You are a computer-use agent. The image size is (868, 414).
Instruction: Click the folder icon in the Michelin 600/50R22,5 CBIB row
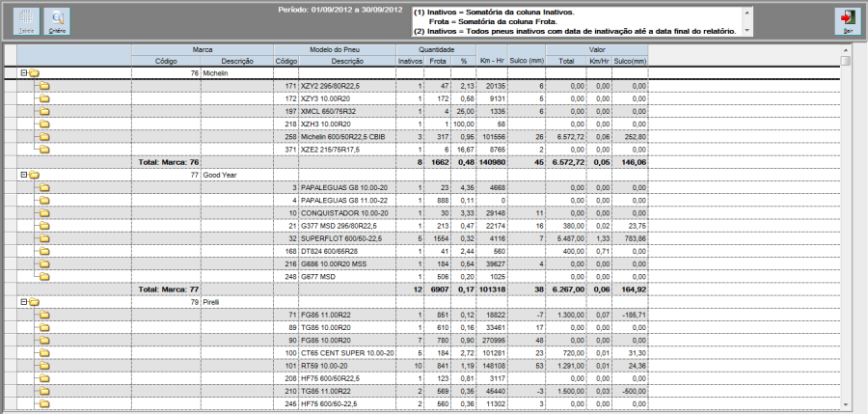coord(44,137)
